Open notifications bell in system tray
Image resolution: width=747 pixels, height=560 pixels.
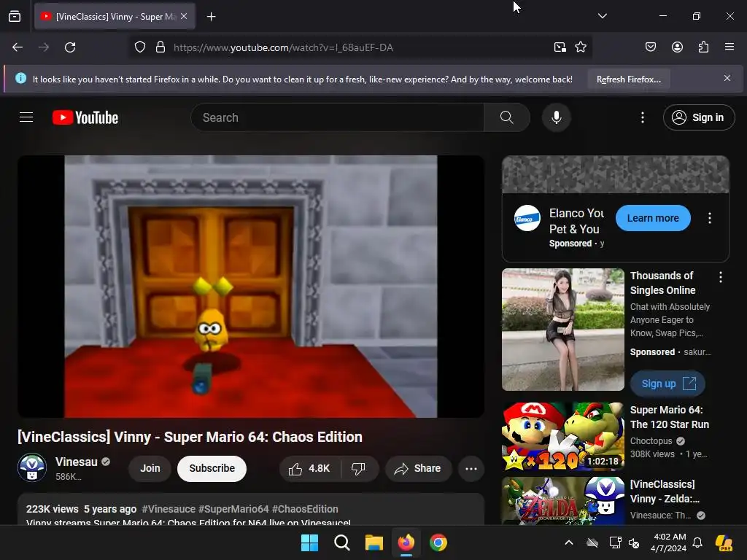[697, 542]
